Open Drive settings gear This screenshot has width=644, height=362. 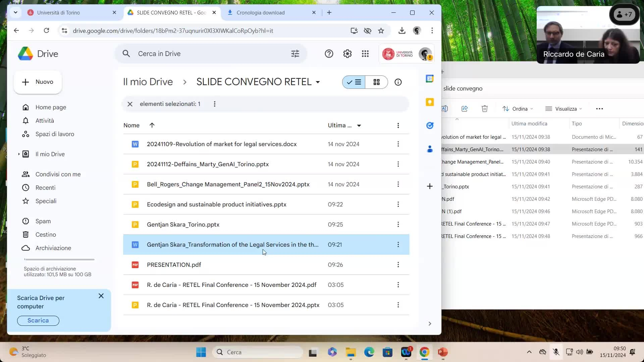coord(347,54)
